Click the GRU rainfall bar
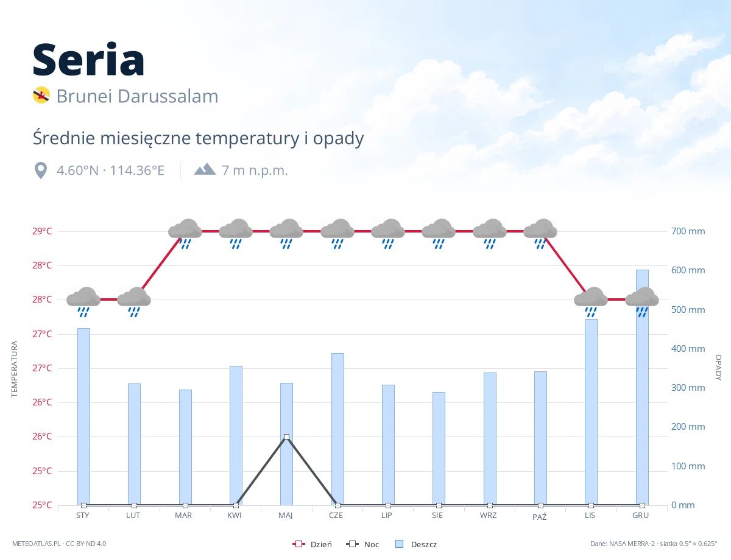731x560 pixels. click(x=642, y=387)
